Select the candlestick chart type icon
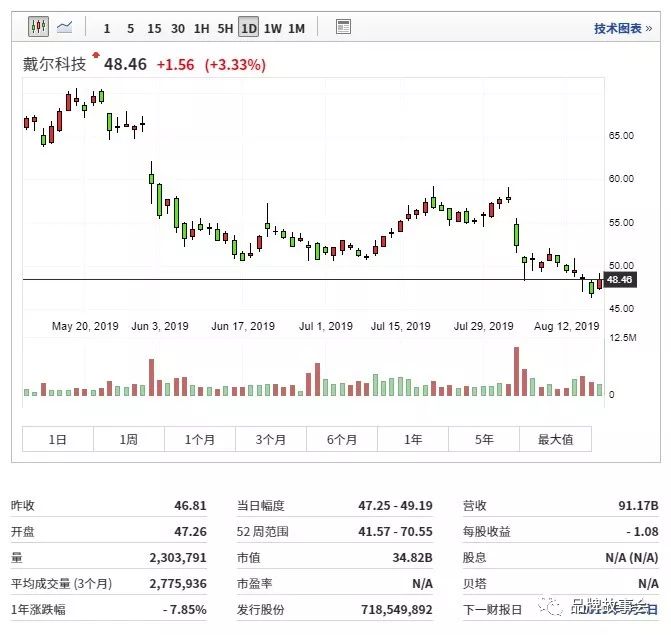671x635 pixels. (x=38, y=27)
